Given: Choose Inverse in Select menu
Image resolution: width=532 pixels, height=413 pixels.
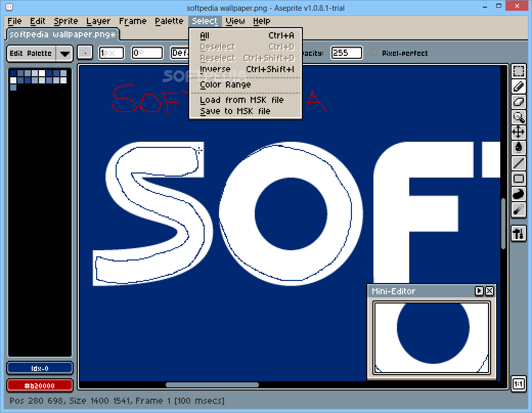Looking at the screenshot, I should point(246,69).
